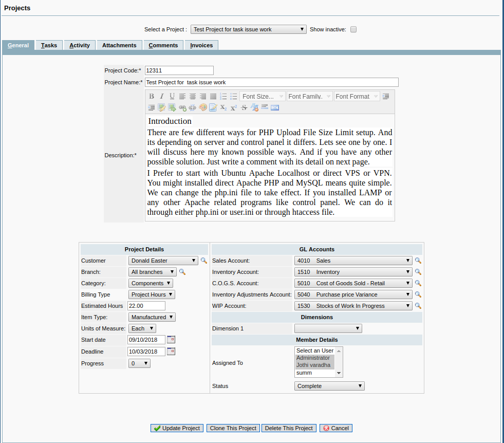Click the Update Project button
This screenshot has height=443, width=504.
(x=177, y=428)
